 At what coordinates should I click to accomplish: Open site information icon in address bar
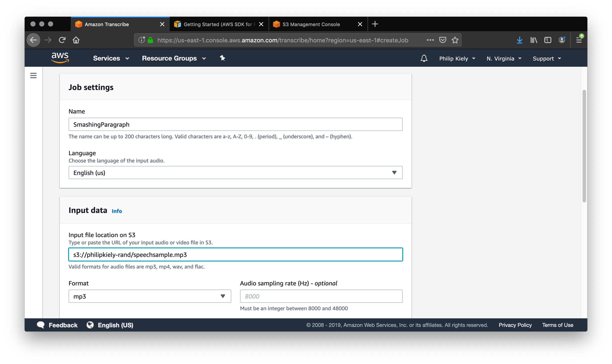[x=142, y=40]
